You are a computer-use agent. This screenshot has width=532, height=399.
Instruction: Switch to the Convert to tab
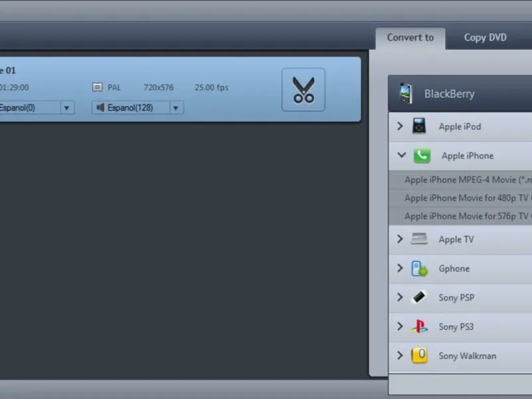tap(410, 38)
